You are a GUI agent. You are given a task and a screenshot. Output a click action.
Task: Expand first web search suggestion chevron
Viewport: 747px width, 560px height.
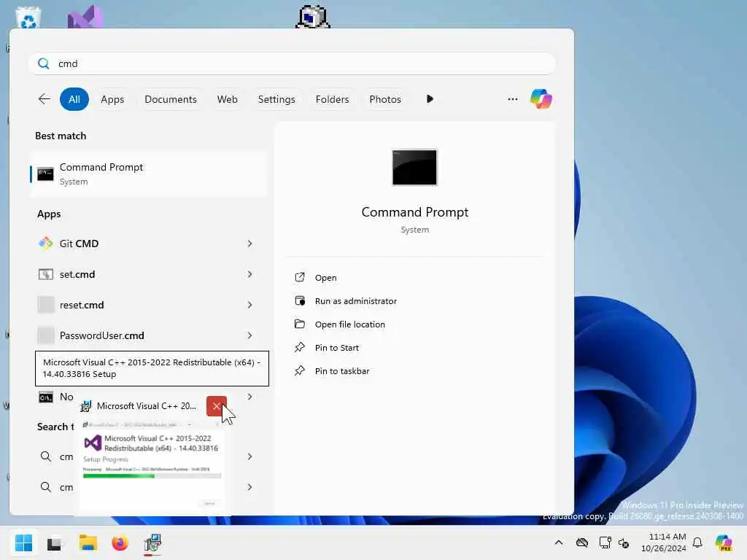click(x=249, y=456)
